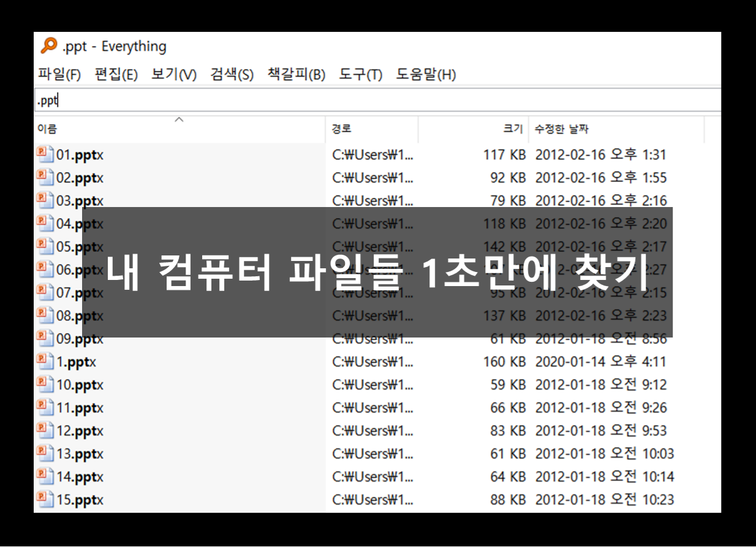Select the PowerPoint icon of 08.pptx
The image size is (756, 547).
[45, 315]
